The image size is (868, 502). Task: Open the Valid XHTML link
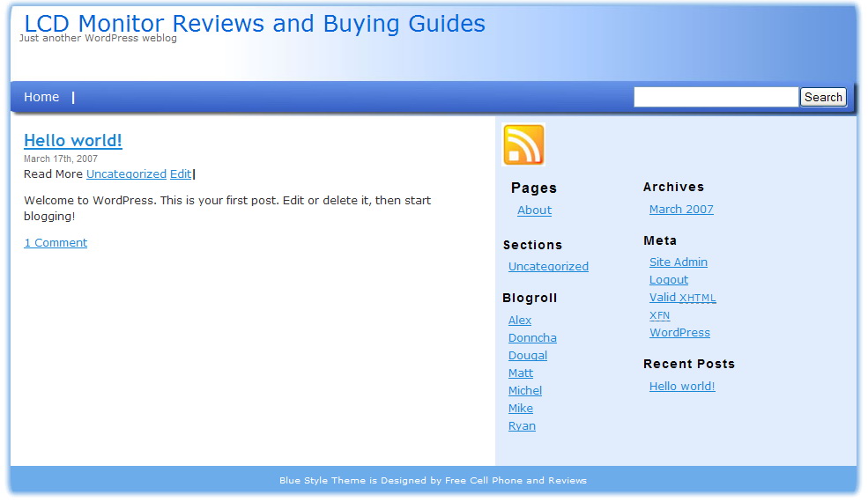click(x=683, y=298)
